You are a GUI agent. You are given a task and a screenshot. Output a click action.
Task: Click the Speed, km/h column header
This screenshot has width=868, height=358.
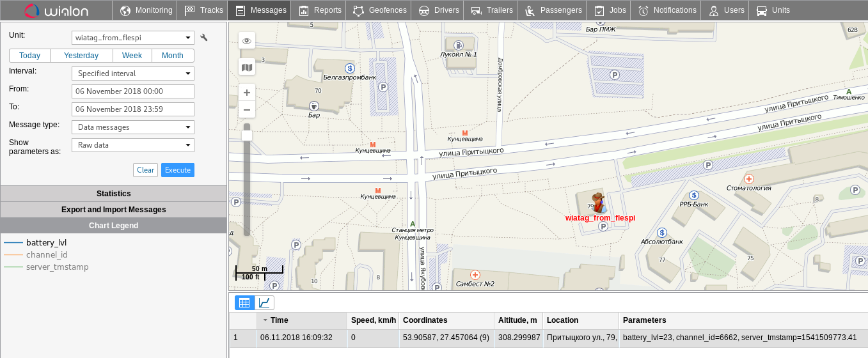374,320
